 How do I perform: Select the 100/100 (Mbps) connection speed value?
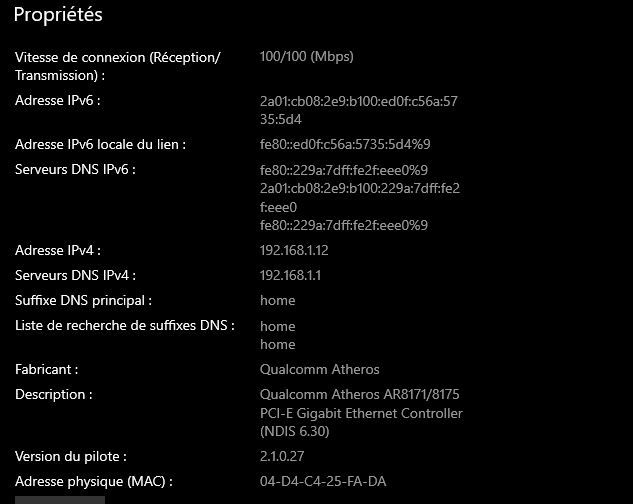click(306, 57)
